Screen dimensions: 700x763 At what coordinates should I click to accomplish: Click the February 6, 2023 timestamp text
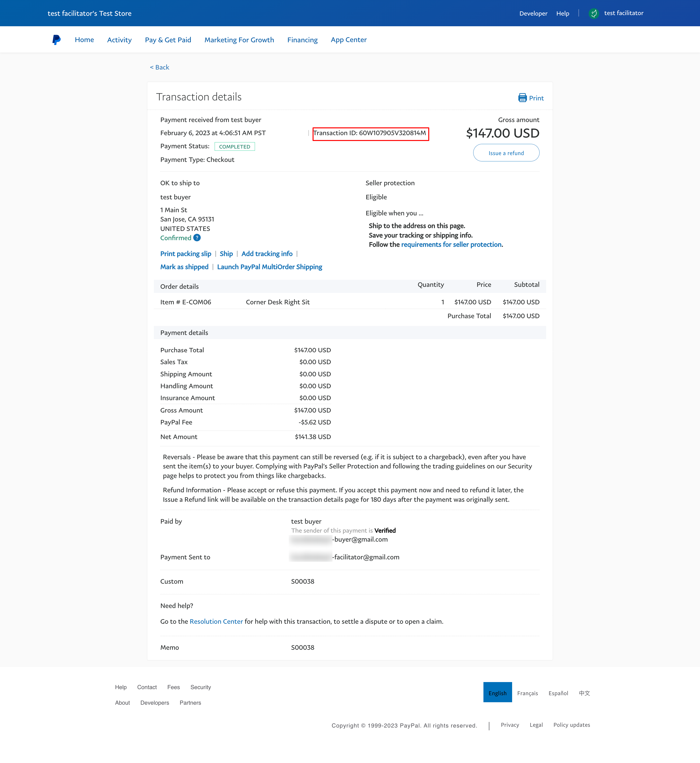pyautogui.click(x=213, y=133)
